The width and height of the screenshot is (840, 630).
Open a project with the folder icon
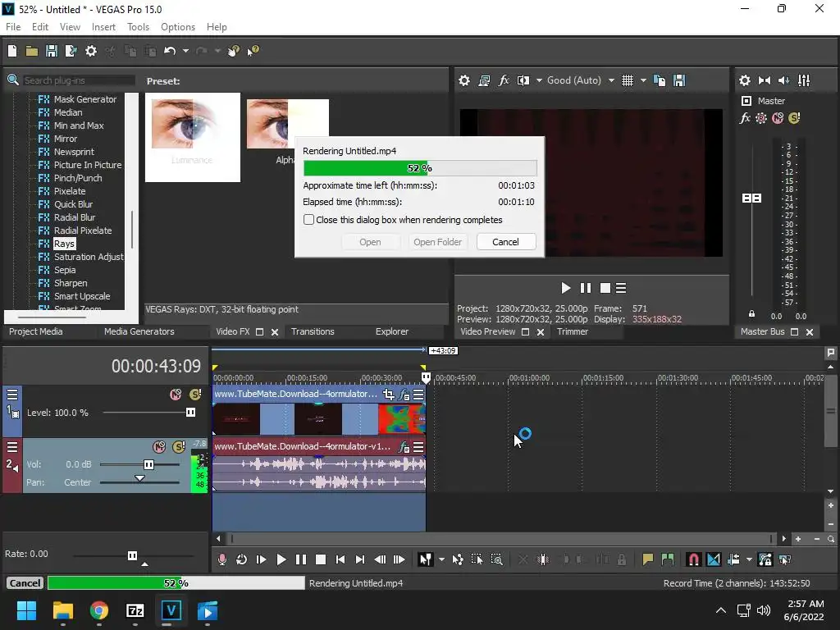[32, 51]
